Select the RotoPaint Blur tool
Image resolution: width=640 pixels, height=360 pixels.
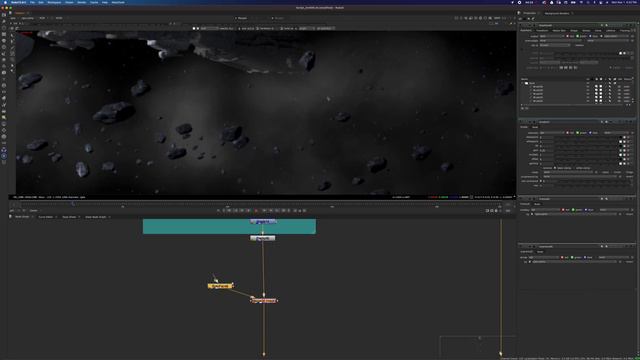click(x=12, y=65)
